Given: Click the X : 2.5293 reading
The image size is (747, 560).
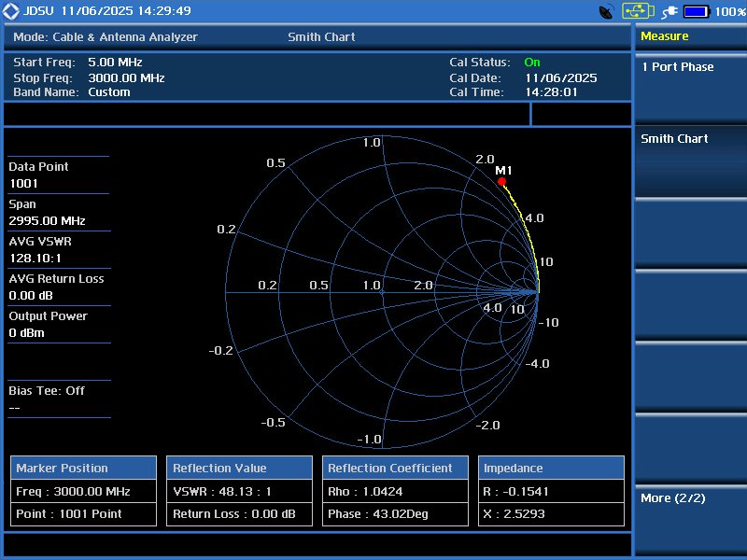Looking at the screenshot, I should (x=551, y=514).
